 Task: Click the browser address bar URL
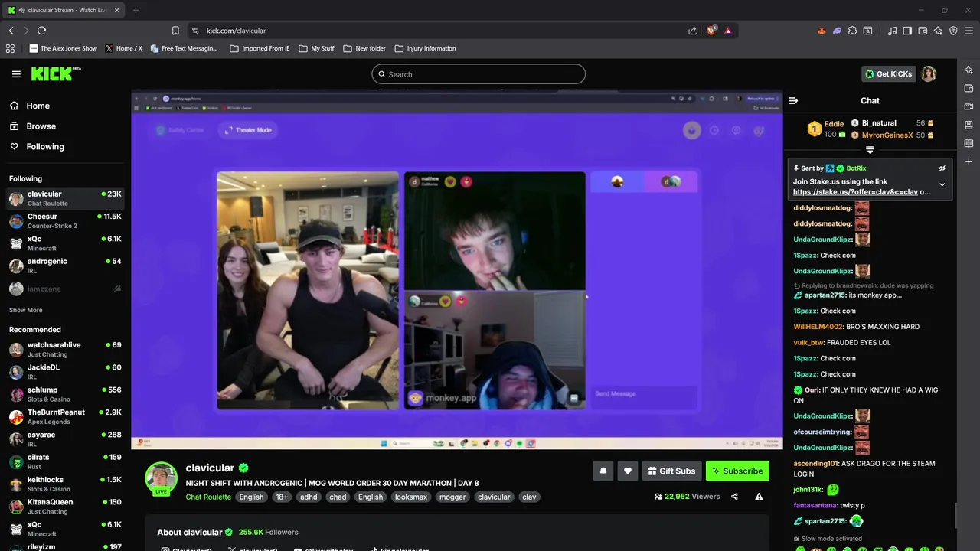click(x=236, y=31)
